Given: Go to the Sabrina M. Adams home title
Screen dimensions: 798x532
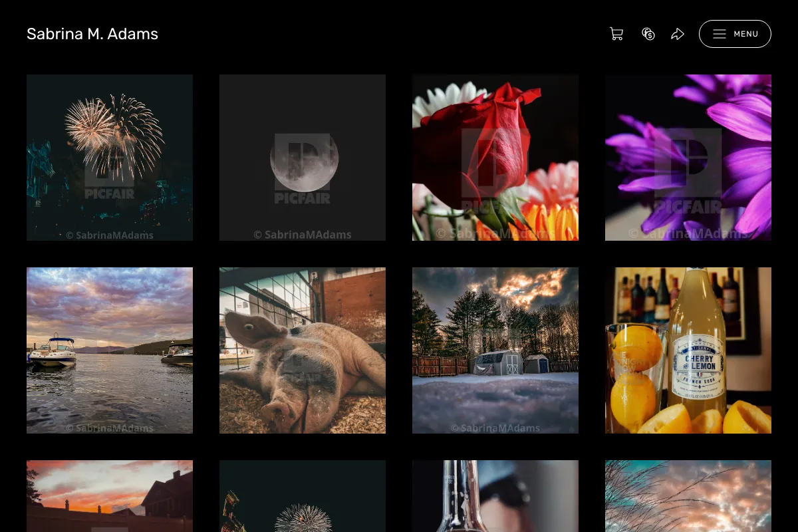Looking at the screenshot, I should coord(92,34).
